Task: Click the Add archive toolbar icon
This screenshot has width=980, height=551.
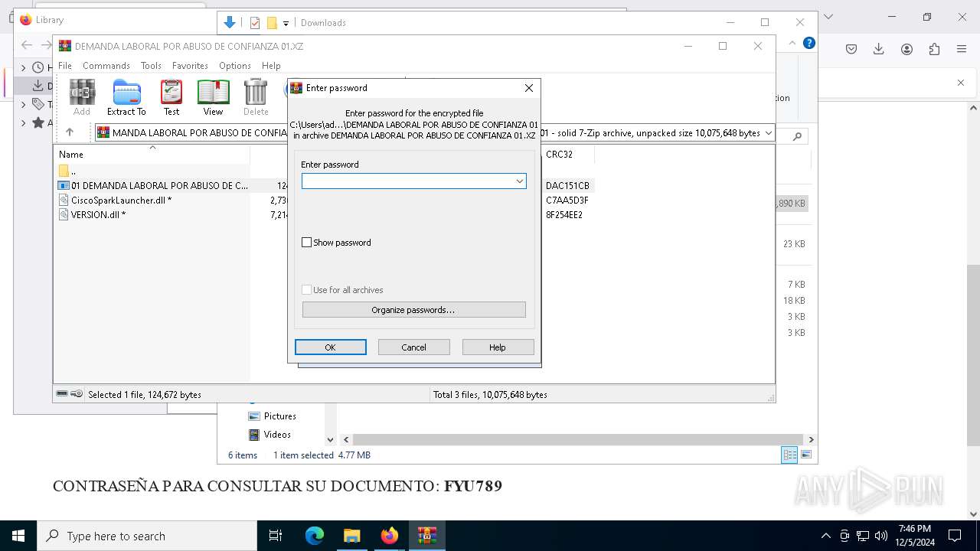Action: tap(82, 98)
